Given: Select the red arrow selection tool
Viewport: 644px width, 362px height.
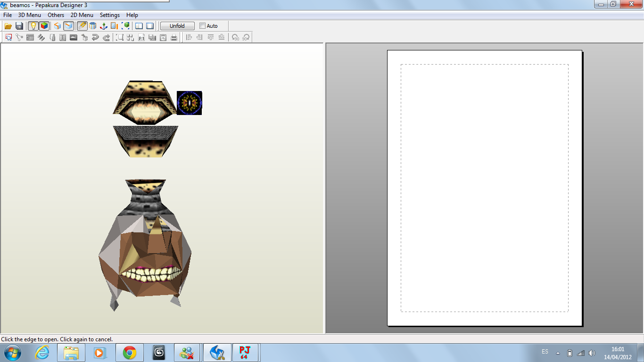Looking at the screenshot, I should tap(8, 37).
